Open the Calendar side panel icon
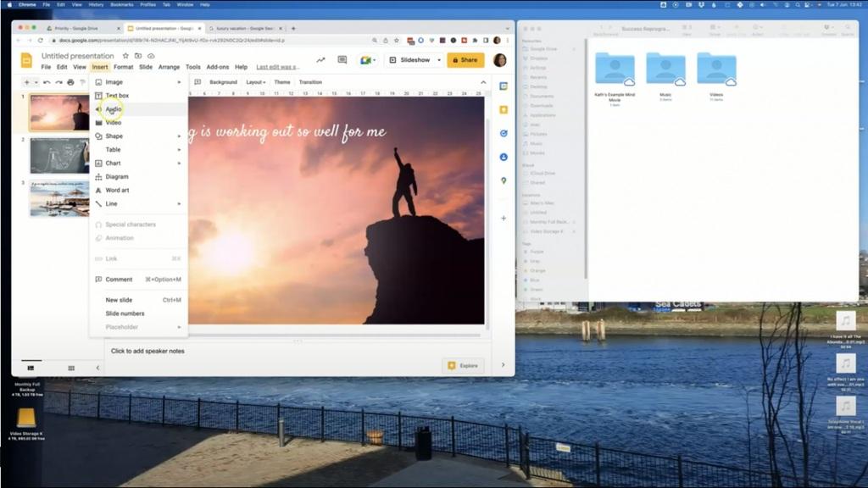Image resolution: width=868 pixels, height=488 pixels. tap(504, 86)
